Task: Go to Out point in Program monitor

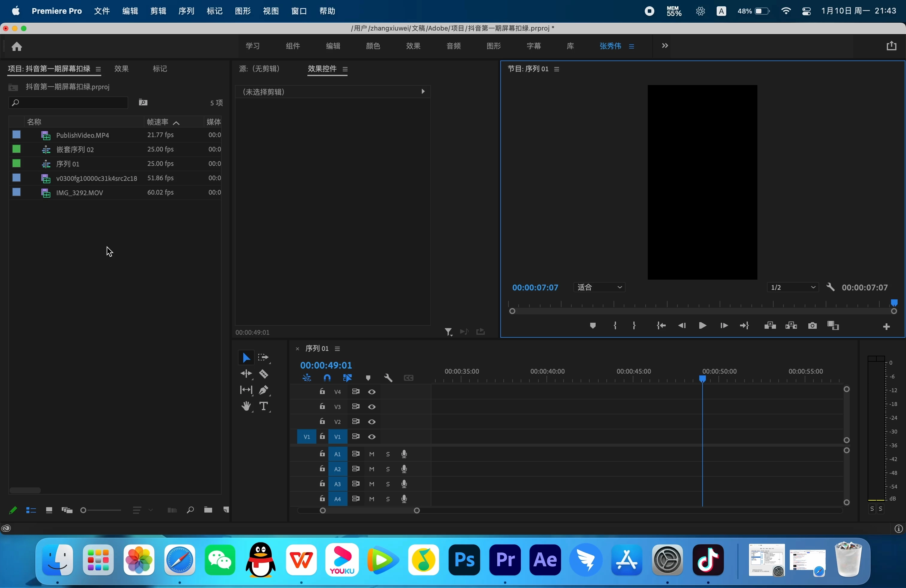Action: 745,326
